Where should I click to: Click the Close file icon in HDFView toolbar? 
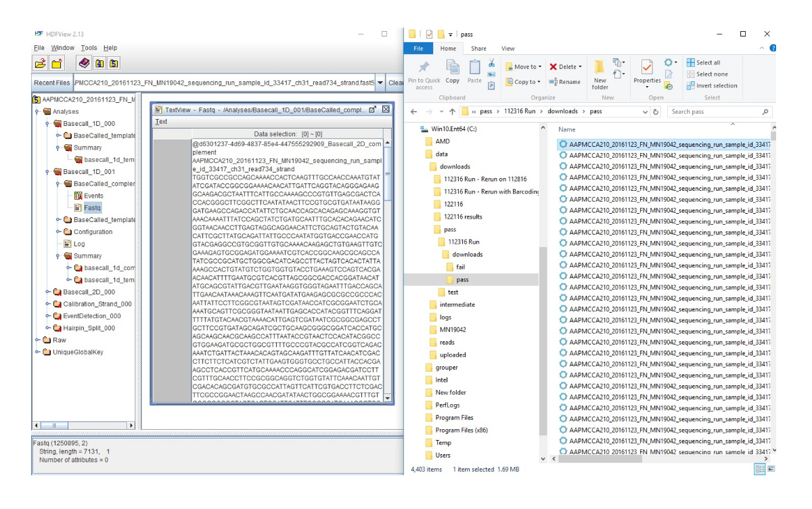[x=57, y=64]
